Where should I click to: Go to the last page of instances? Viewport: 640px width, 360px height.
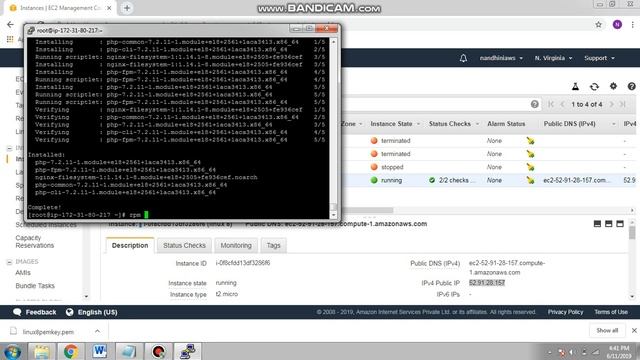(622, 104)
